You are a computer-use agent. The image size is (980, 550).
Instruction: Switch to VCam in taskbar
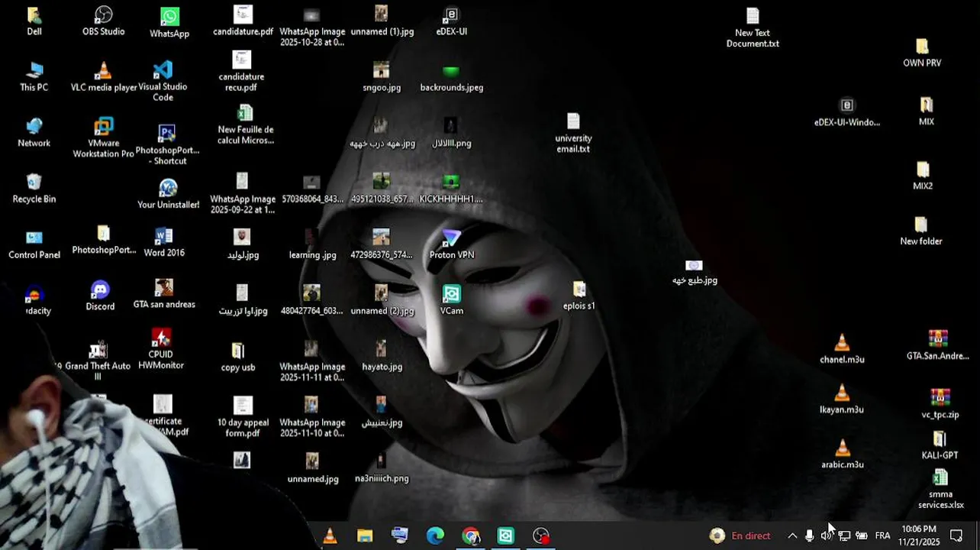tap(506, 535)
